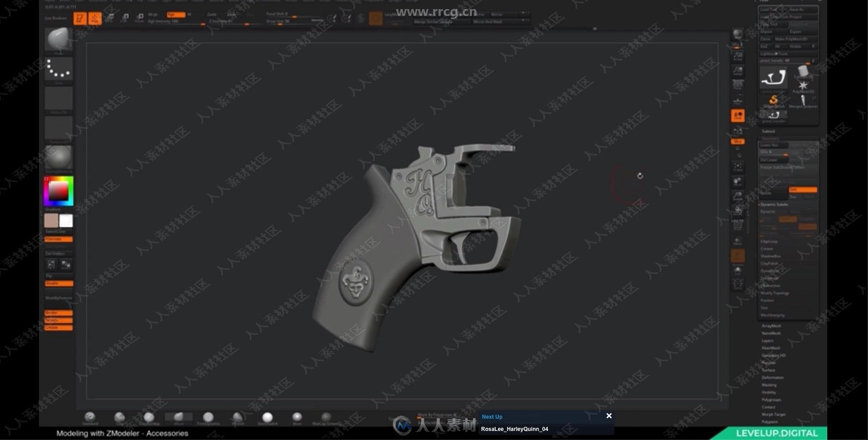Click the Import button in Tool panel
Screen dimensions: 868x440
[774, 32]
